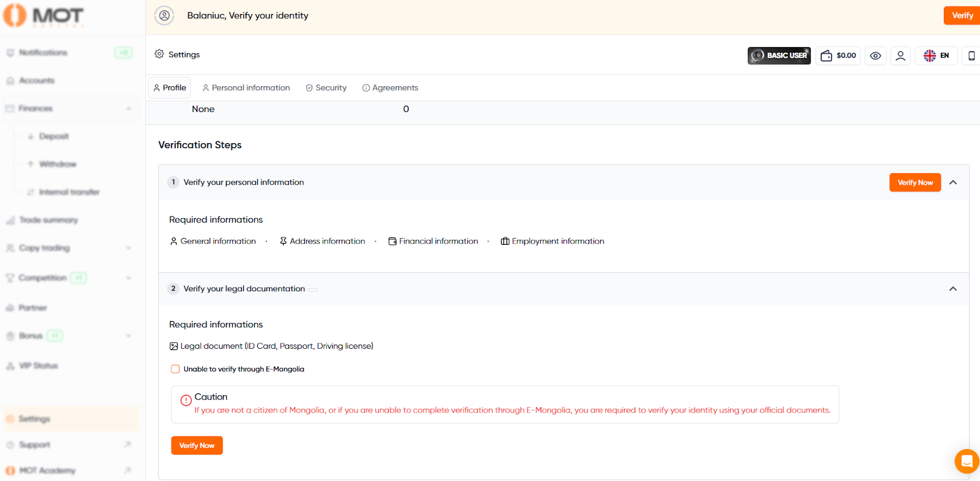Click the mobile phone icon in header
The width and height of the screenshot is (980, 481).
click(x=971, y=56)
